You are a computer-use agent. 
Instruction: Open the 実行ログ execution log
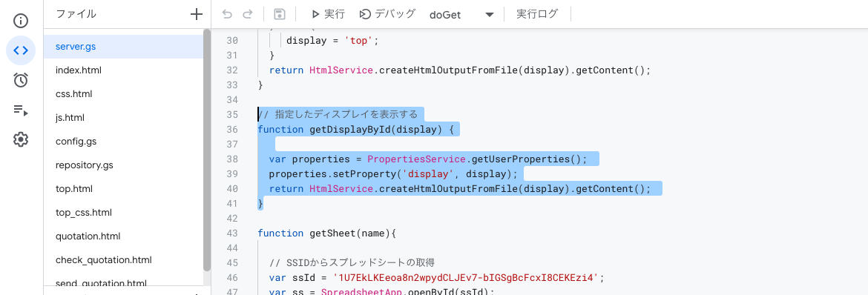537,14
